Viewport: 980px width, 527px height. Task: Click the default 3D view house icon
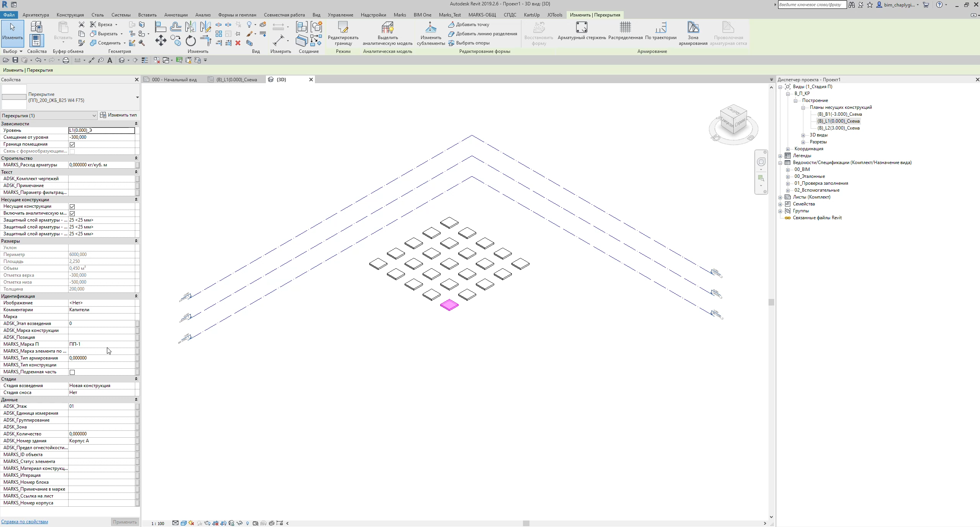point(122,60)
